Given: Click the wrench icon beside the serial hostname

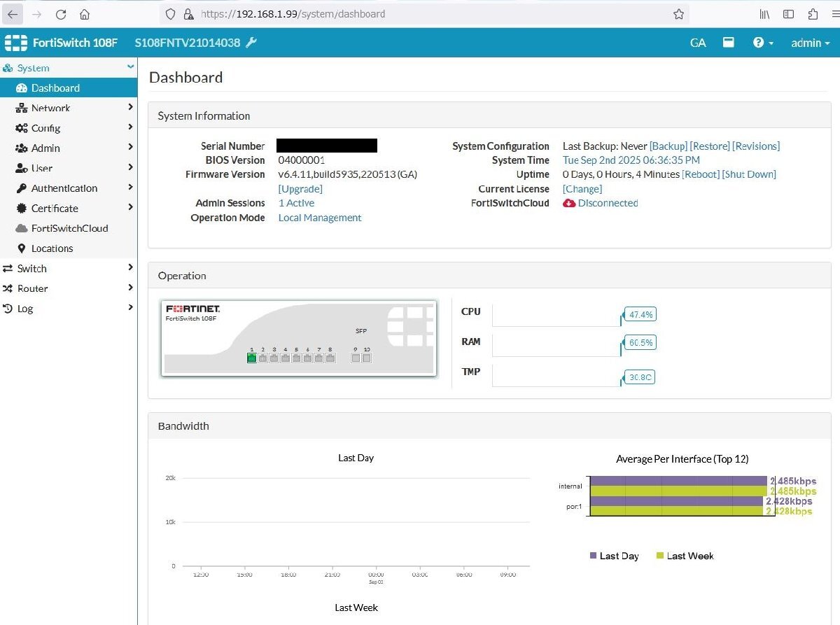Looking at the screenshot, I should tap(251, 43).
